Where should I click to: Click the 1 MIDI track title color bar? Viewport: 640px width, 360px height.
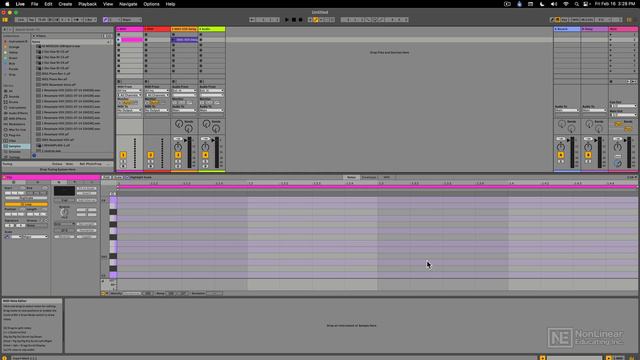[129, 29]
